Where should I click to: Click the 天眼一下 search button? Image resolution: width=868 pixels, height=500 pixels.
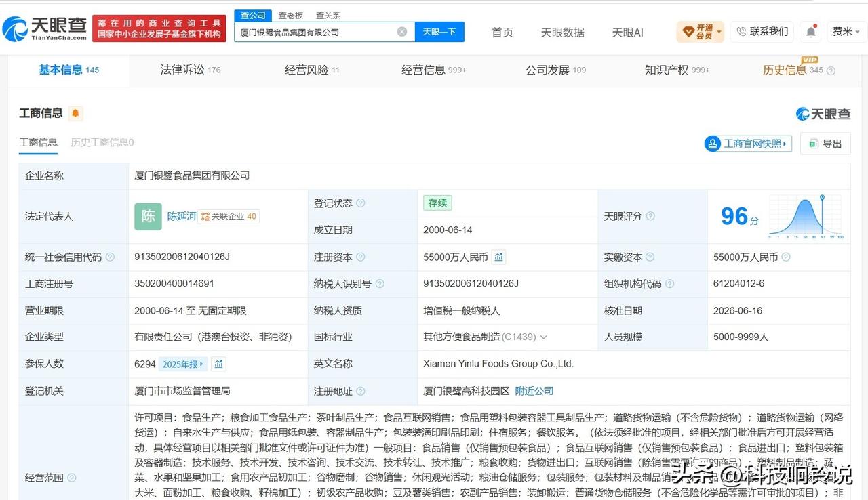click(x=439, y=32)
